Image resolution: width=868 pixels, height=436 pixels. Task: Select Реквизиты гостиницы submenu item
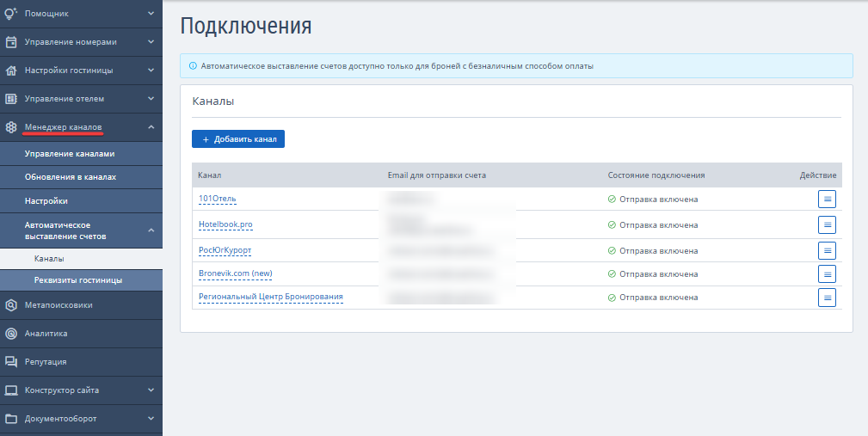point(77,280)
